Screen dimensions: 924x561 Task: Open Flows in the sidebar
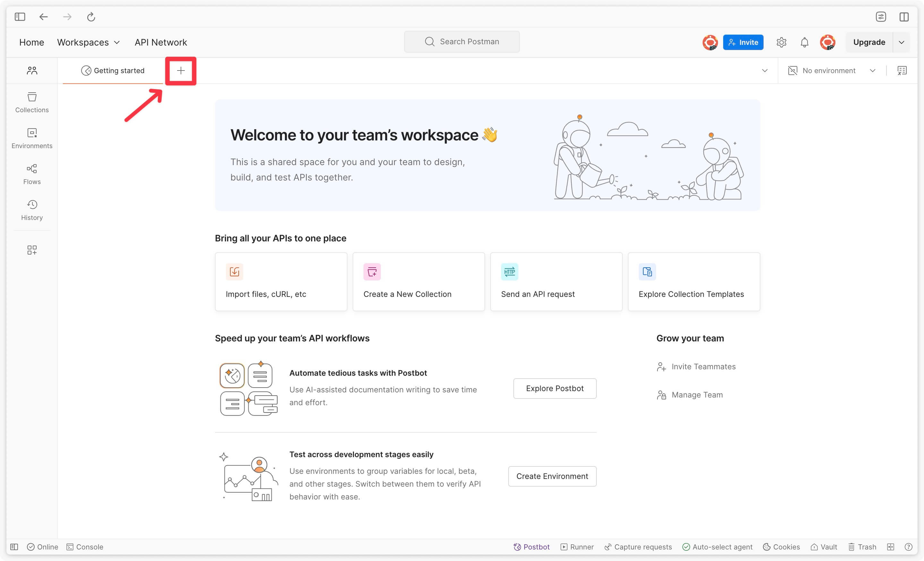click(32, 174)
